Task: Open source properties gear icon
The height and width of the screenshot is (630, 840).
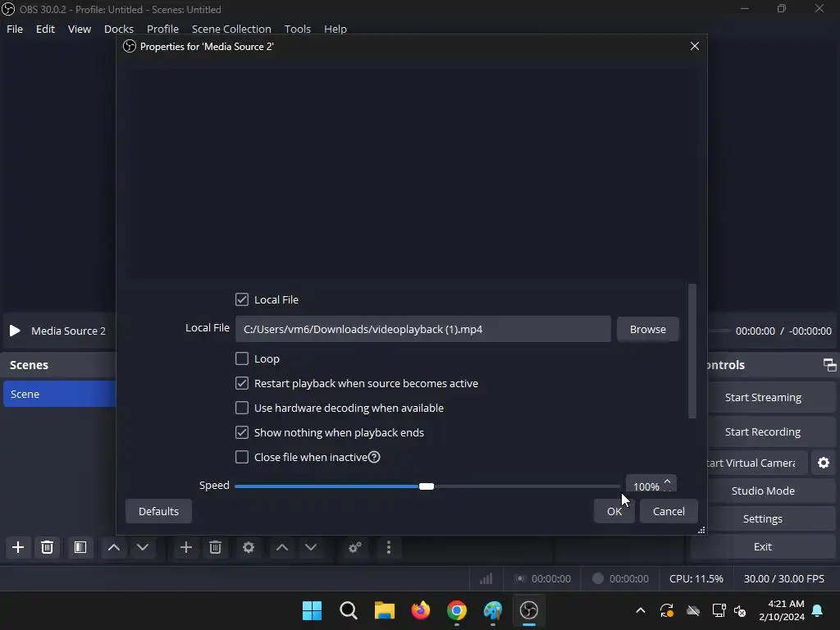Action: (x=249, y=547)
